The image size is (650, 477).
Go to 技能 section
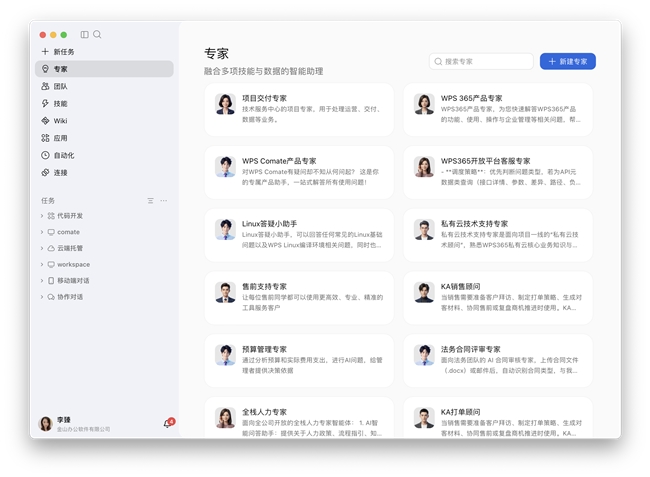[x=104, y=103]
